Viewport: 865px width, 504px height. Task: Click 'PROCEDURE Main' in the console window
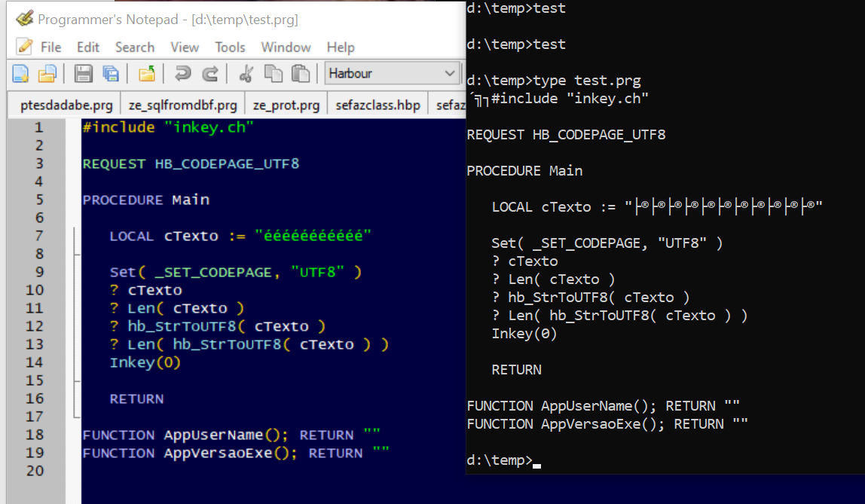click(x=524, y=171)
